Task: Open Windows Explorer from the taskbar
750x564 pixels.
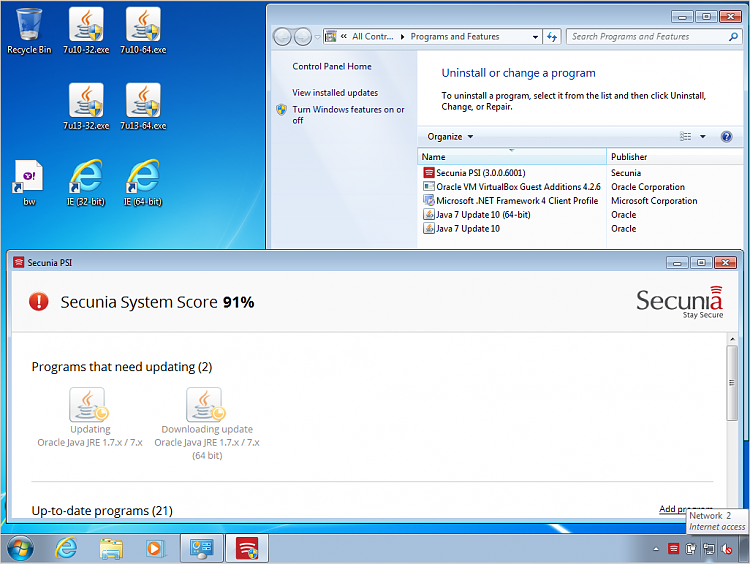Action: click(x=111, y=548)
